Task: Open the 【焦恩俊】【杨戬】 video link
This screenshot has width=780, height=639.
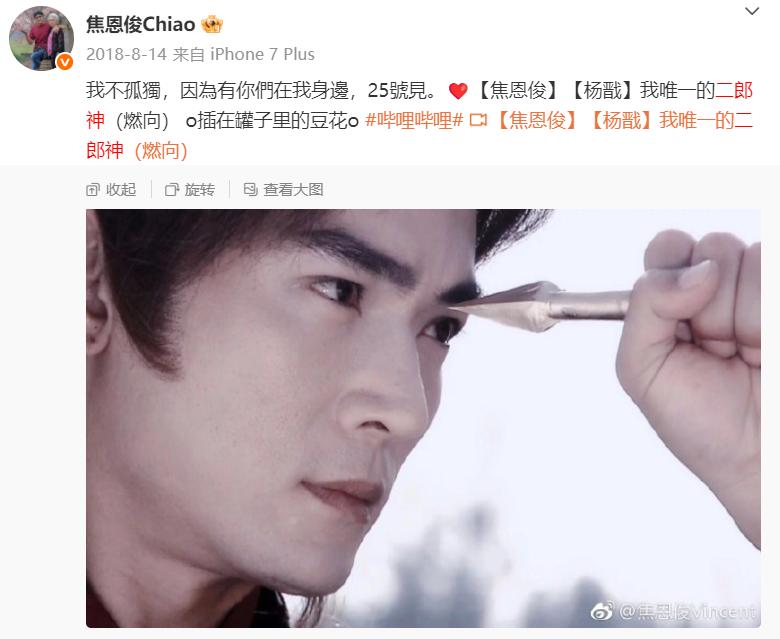Action: 624,120
